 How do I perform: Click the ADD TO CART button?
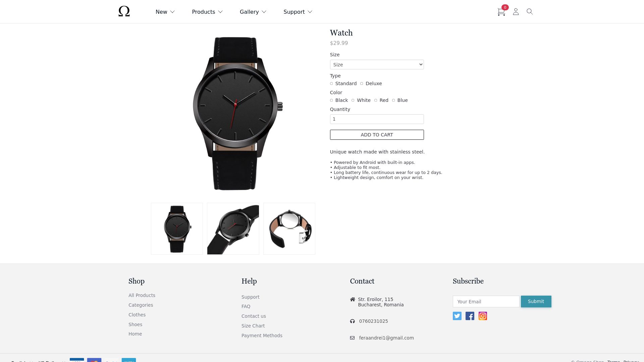[377, 135]
